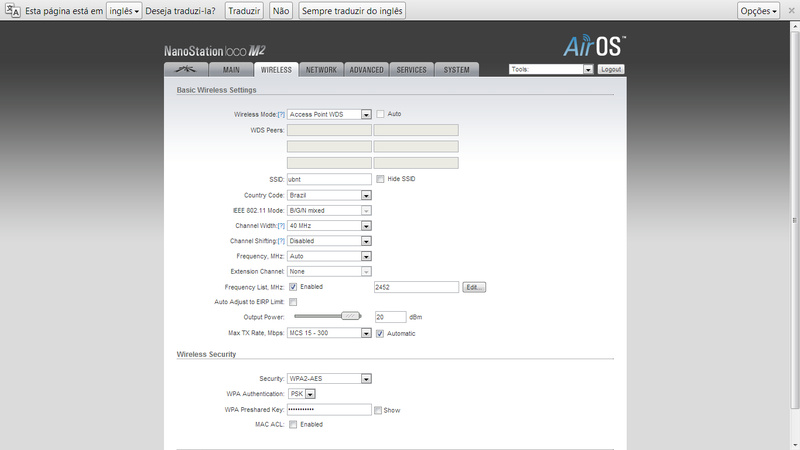Image resolution: width=800 pixels, height=450 pixels.
Task: Toggle Auto Adjust to EIRP Limit checkbox
Action: click(293, 302)
